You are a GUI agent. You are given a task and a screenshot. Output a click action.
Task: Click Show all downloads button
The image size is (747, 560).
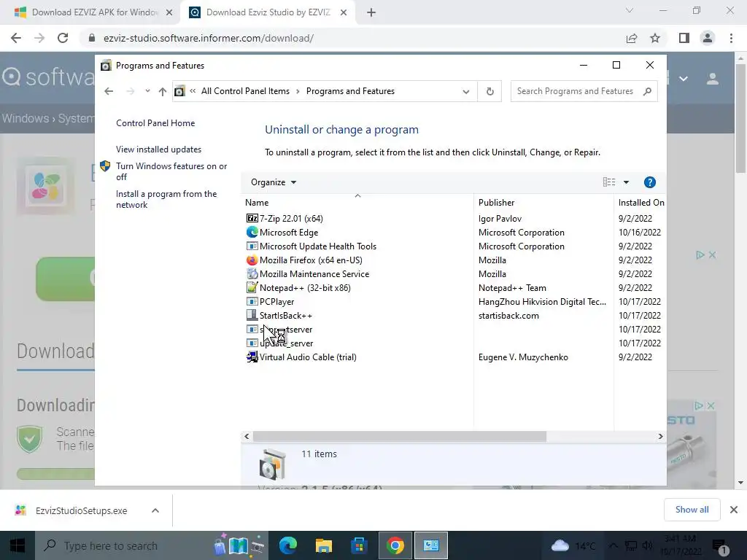tap(692, 510)
